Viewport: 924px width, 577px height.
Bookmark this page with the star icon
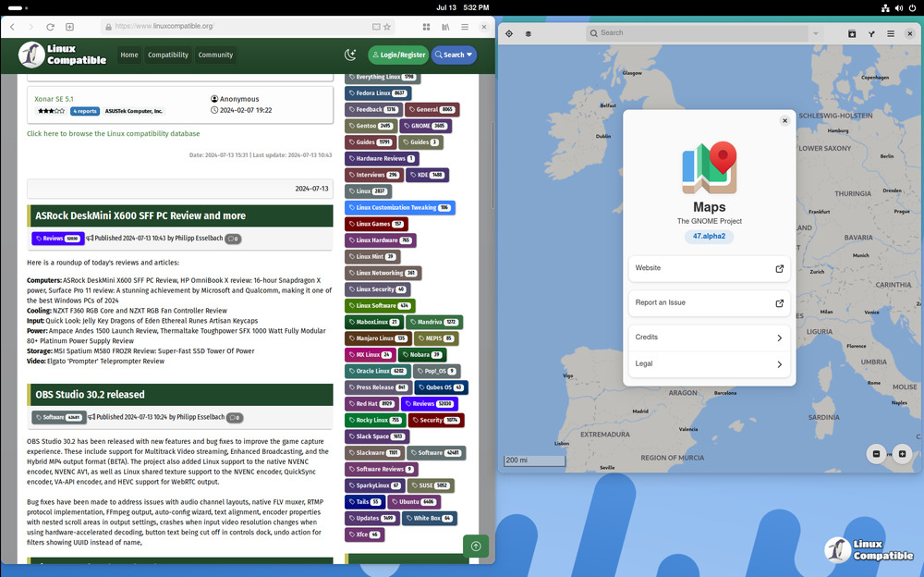pyautogui.click(x=387, y=27)
